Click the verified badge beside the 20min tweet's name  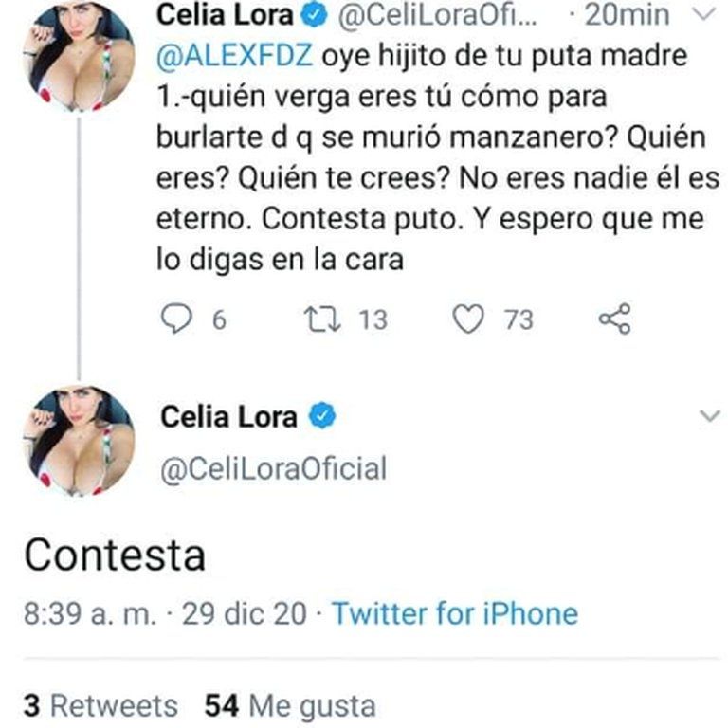click(317, 16)
